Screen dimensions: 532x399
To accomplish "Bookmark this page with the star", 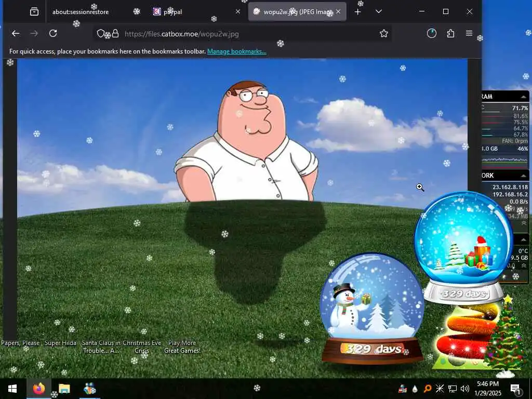I will 384,33.
